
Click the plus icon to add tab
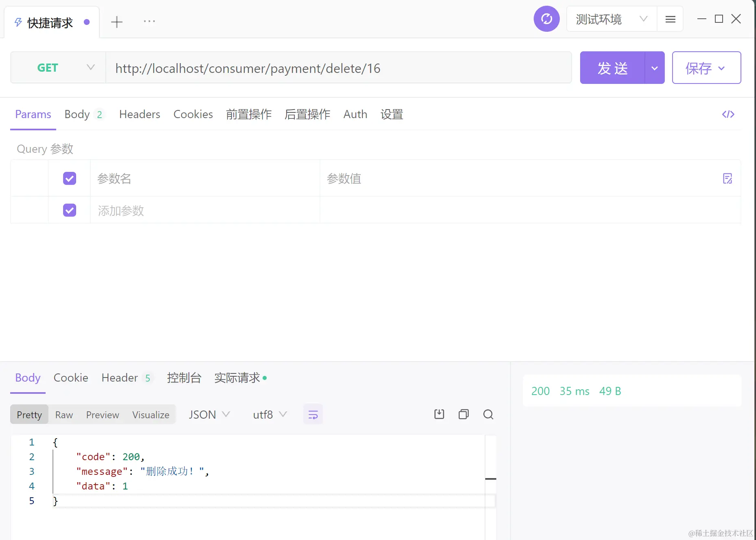[x=117, y=22]
